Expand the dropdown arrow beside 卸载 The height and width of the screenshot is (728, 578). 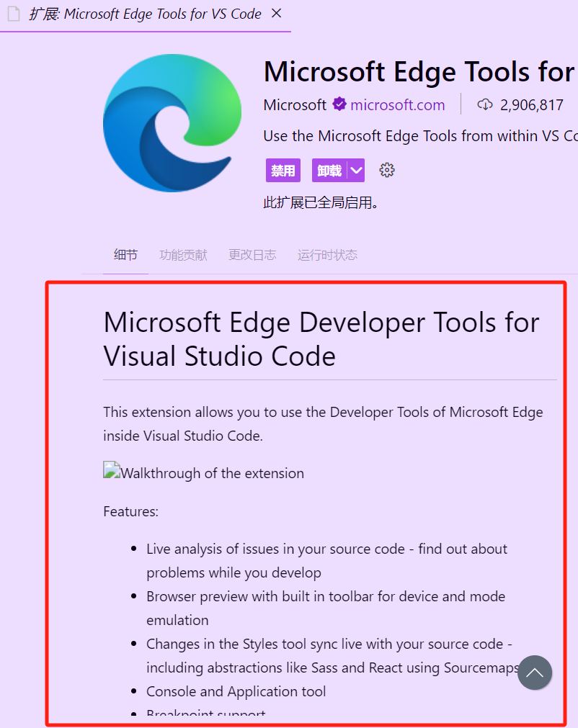pos(356,171)
